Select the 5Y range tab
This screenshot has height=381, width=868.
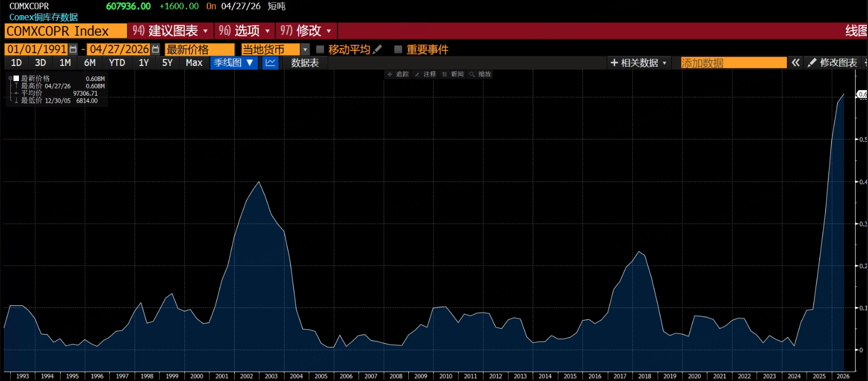tap(168, 63)
